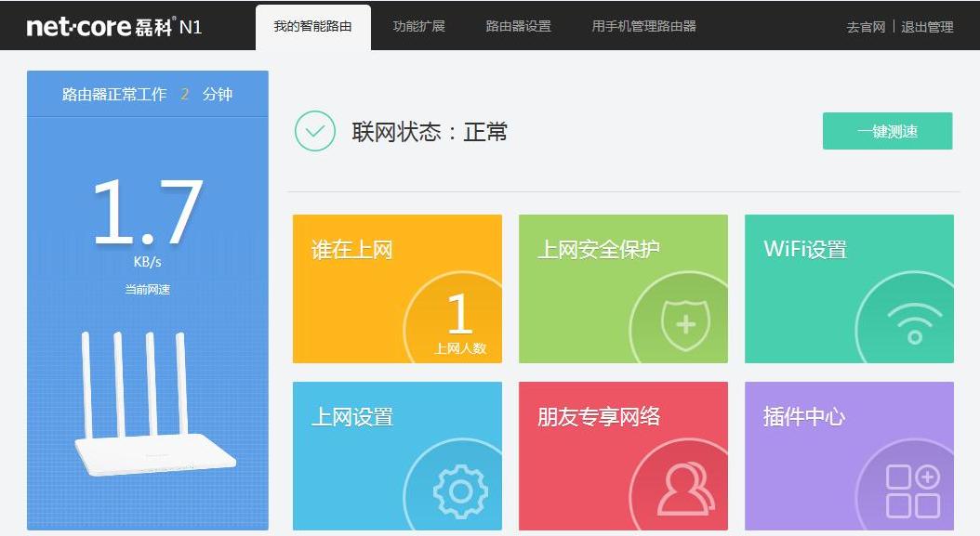980x536 pixels.
Task: Open the 上网设置 tile
Action: (x=398, y=455)
